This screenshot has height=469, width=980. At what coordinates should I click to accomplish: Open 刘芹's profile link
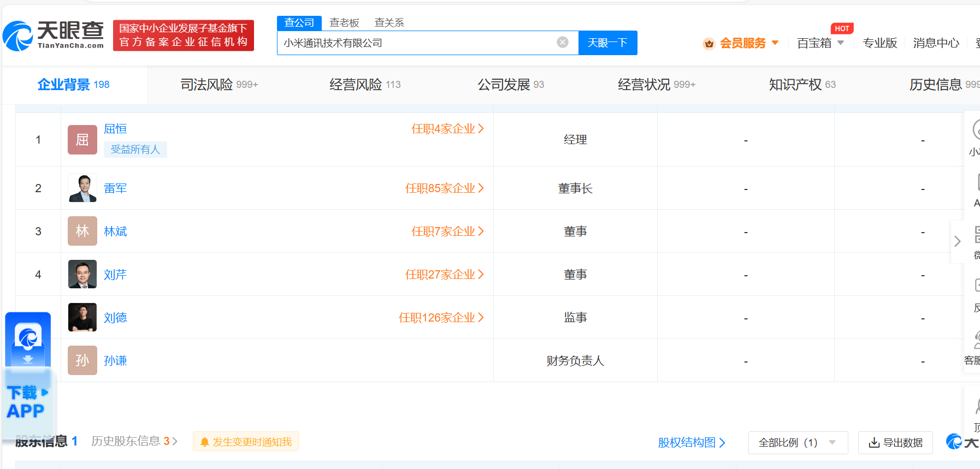tap(115, 275)
